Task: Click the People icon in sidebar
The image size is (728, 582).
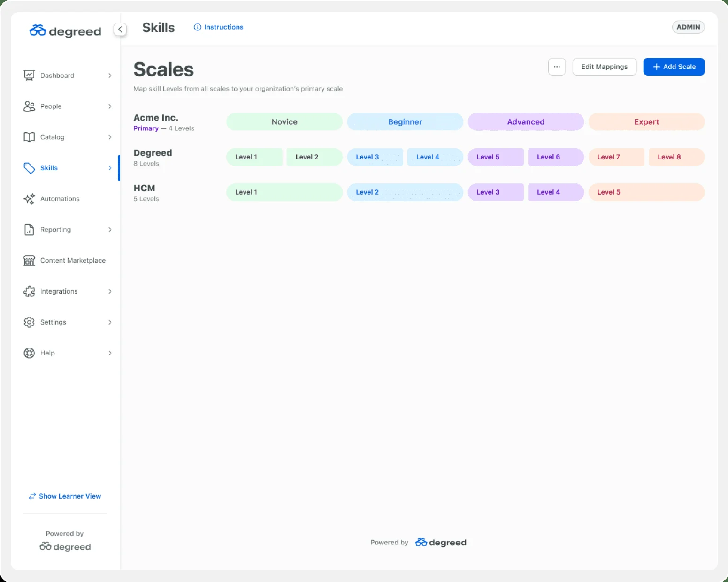Action: pos(29,106)
